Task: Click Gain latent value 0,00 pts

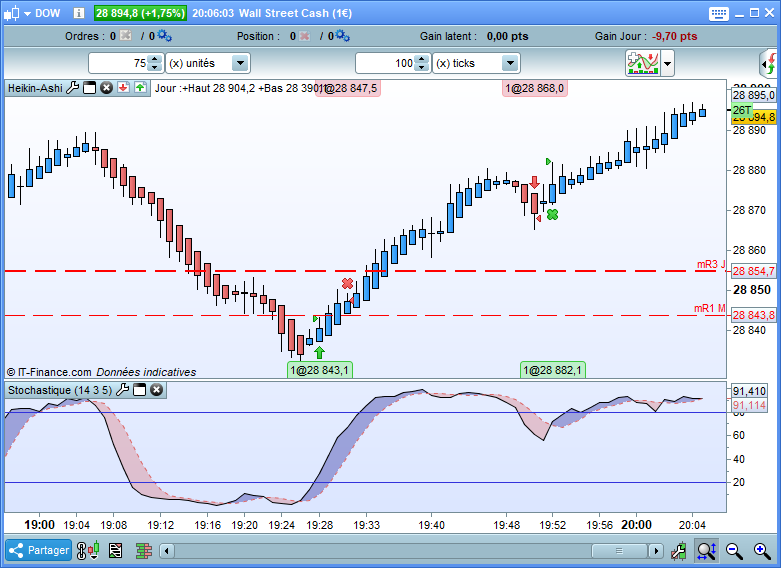Action: [x=508, y=36]
